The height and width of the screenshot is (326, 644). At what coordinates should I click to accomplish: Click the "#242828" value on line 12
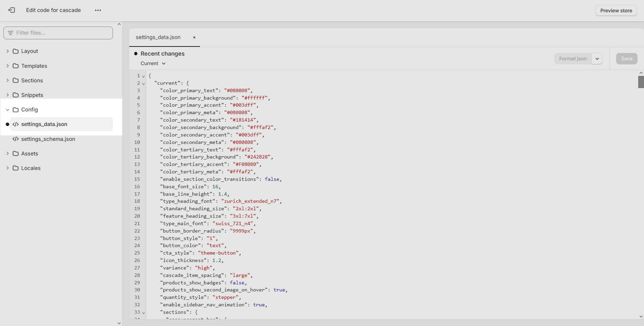tap(258, 157)
